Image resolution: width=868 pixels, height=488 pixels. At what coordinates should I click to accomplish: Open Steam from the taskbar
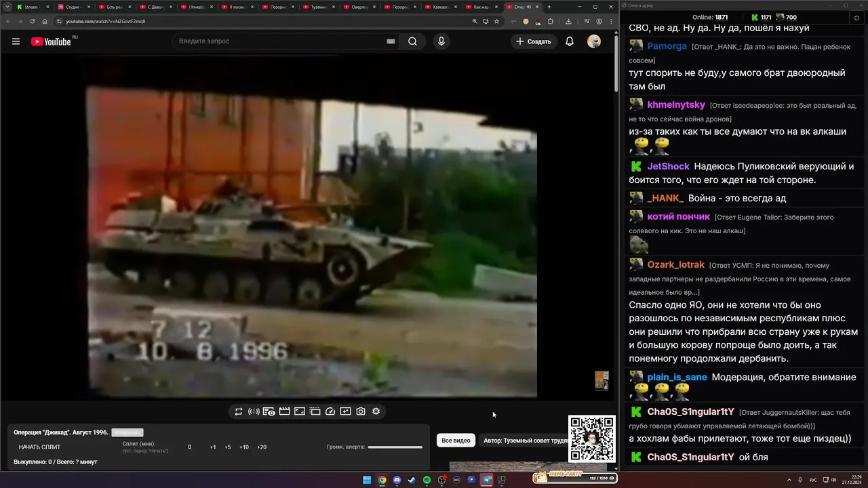point(412,481)
